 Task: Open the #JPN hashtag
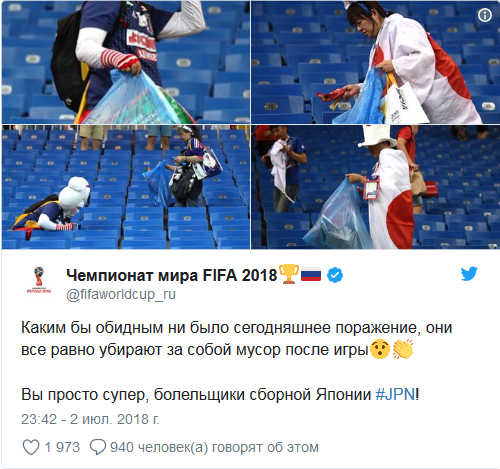pos(396,394)
